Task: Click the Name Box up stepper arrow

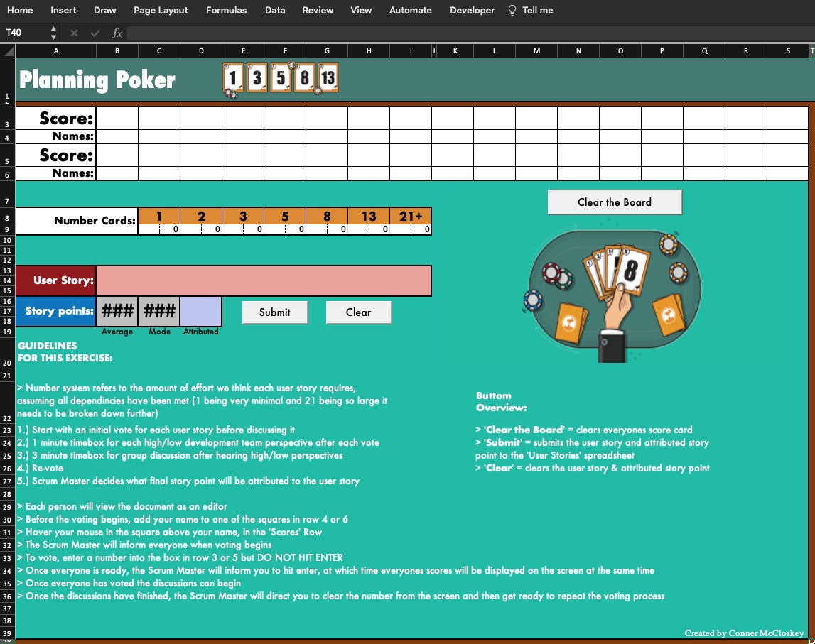Action: coord(53,28)
